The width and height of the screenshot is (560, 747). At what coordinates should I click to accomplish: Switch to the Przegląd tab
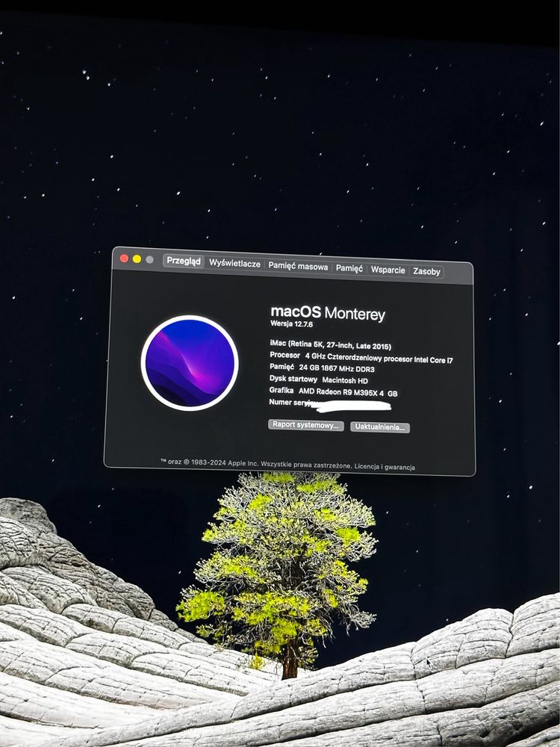184,261
